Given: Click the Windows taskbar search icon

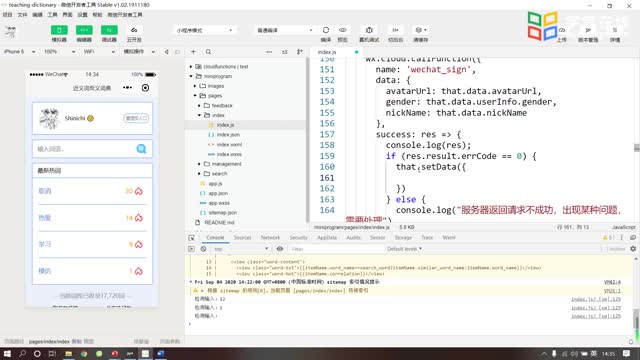Looking at the screenshot, I should [22, 353].
